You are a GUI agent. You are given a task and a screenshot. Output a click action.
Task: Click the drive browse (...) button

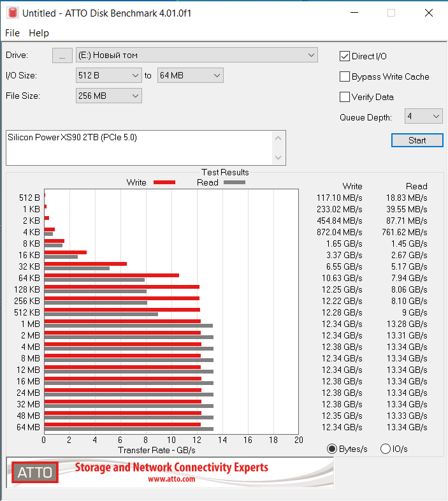click(x=62, y=55)
